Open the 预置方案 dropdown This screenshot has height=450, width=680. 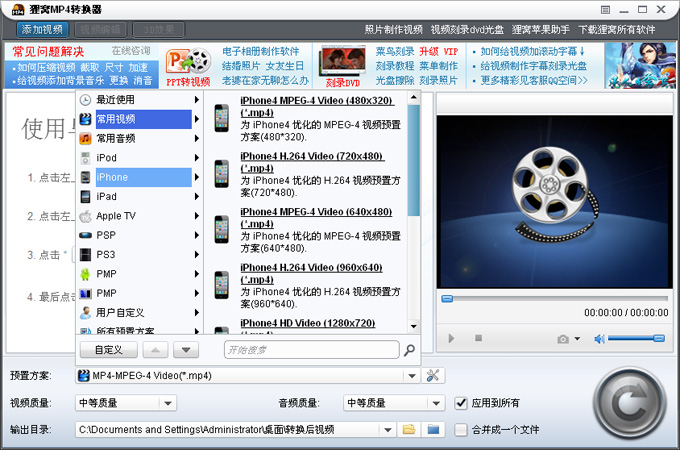coord(412,376)
